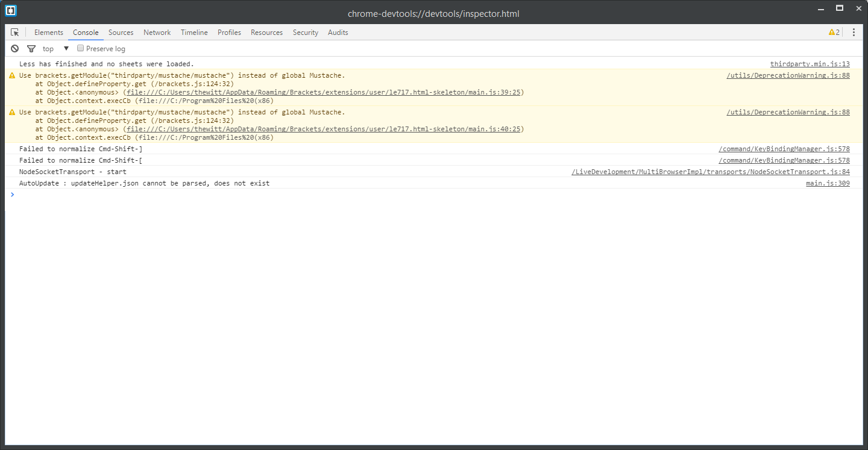The image size is (868, 450).
Task: Open the console filter options
Action: 31,48
